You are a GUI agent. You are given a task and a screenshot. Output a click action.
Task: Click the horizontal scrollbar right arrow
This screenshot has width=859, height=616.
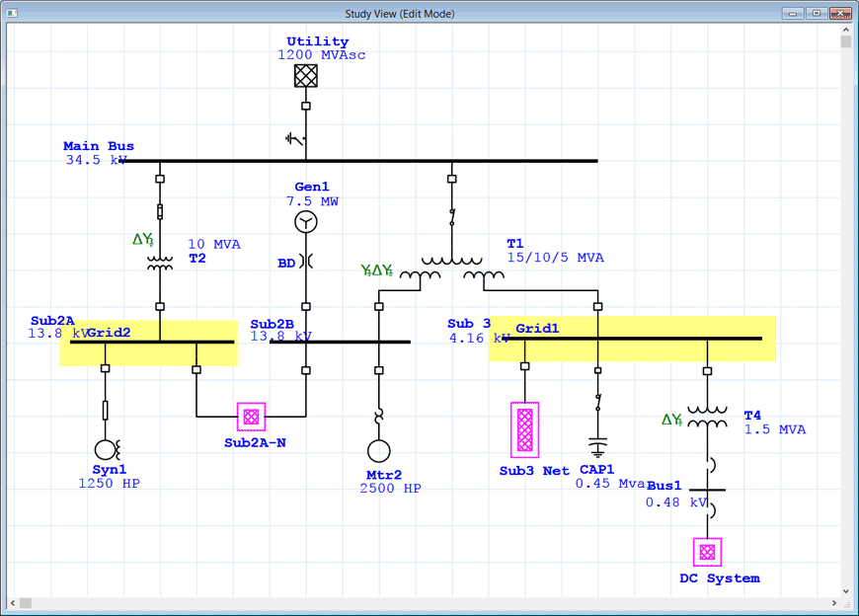pos(834,603)
